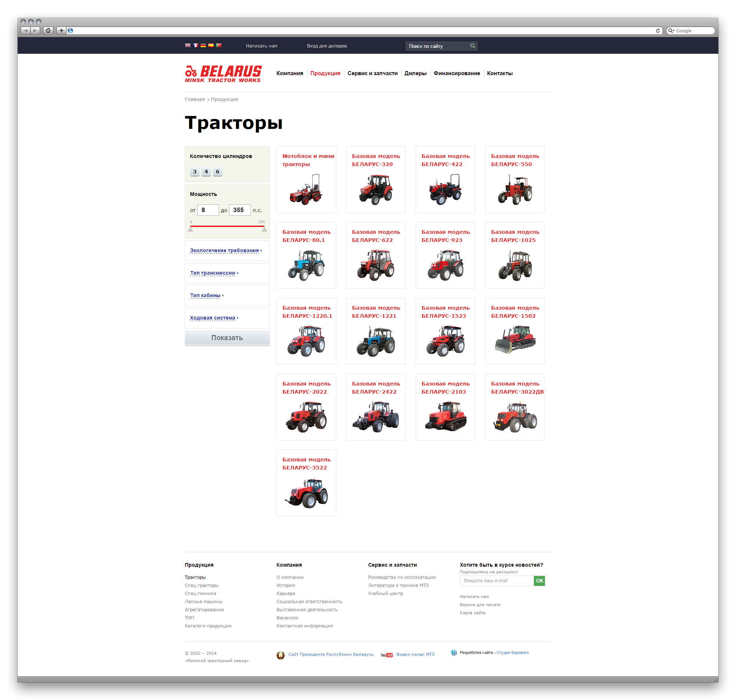This screenshot has width=736, height=700.
Task: Open the БЕЛАРУС-2103 tracked tractor image
Action: pyautogui.click(x=446, y=416)
